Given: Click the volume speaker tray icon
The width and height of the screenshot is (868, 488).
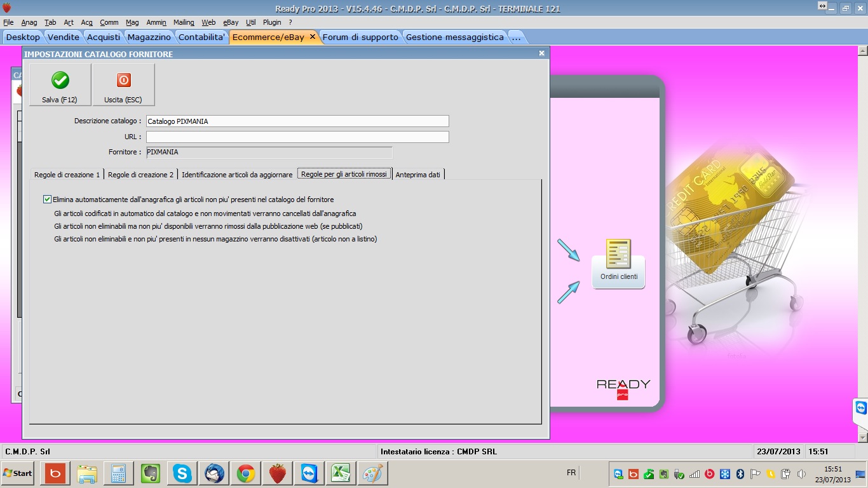Looking at the screenshot, I should 801,474.
